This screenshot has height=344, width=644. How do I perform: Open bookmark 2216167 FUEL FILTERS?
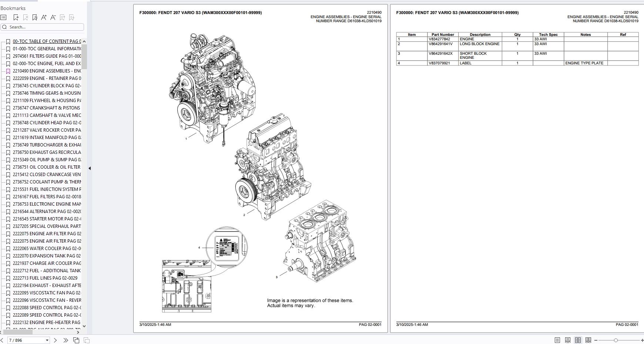pyautogui.click(x=47, y=197)
